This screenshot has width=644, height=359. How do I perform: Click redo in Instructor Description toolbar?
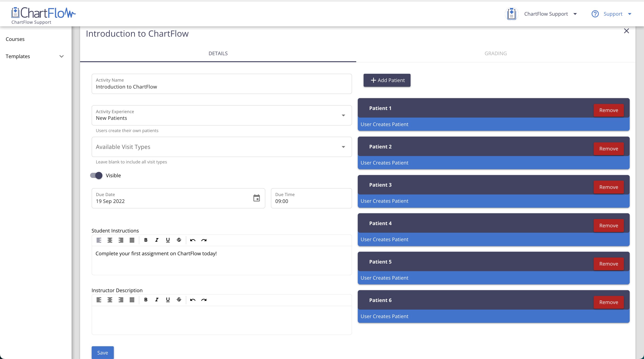pyautogui.click(x=204, y=300)
